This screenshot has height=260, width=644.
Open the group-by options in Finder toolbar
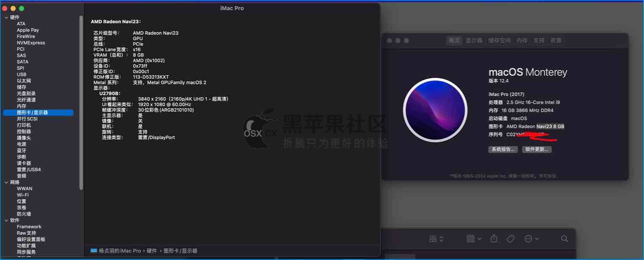click(474, 239)
